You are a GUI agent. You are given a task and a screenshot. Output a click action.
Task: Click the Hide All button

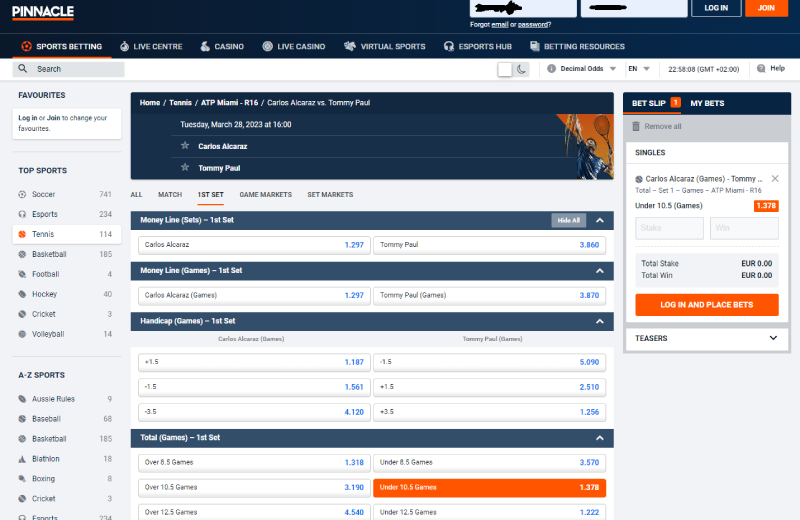click(568, 220)
